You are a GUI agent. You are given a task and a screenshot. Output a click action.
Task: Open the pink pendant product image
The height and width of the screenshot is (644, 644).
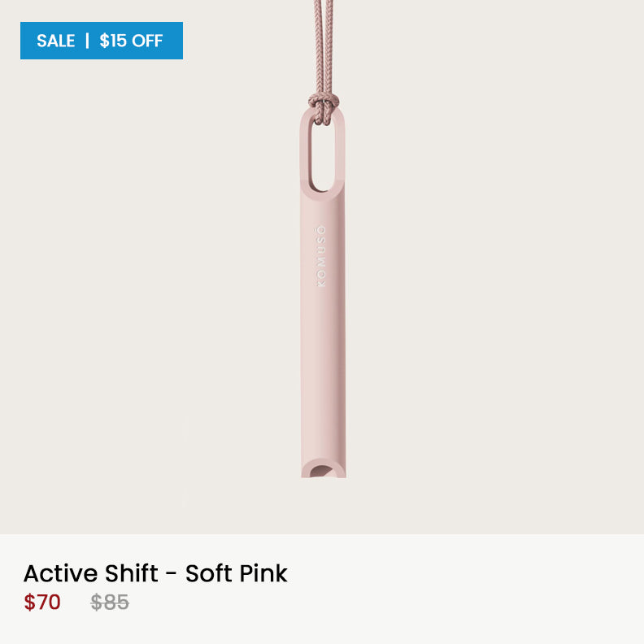[x=323, y=267]
